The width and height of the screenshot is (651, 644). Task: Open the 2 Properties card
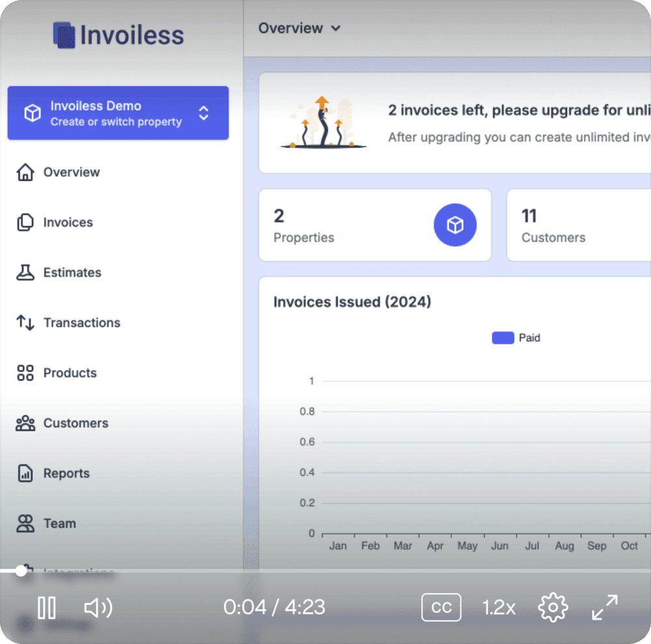coord(375,225)
